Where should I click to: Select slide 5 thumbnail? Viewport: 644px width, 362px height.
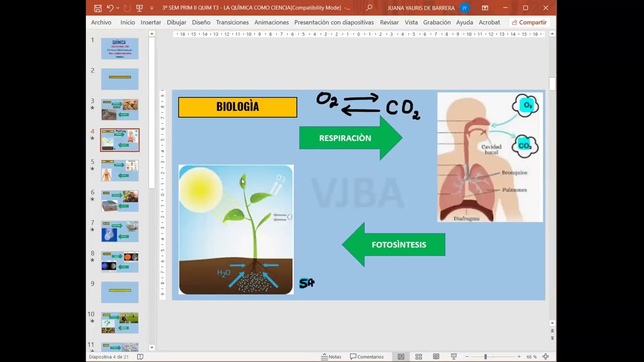coord(120,170)
